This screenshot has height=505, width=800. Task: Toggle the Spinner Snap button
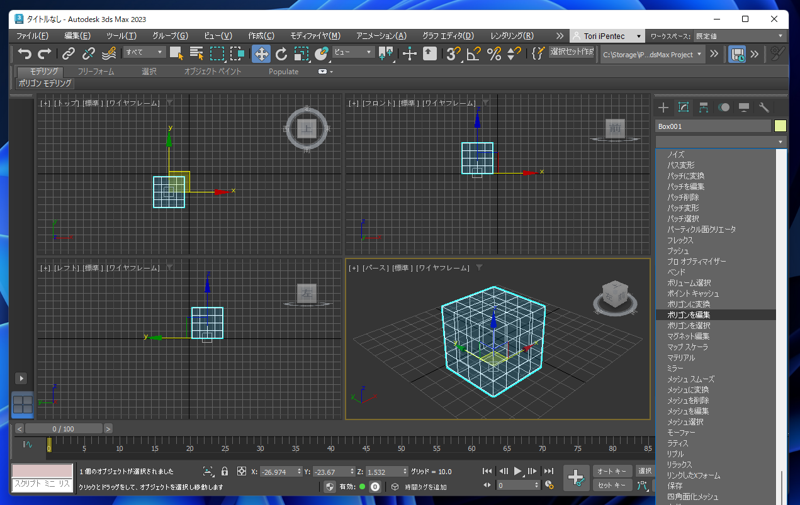[514, 54]
